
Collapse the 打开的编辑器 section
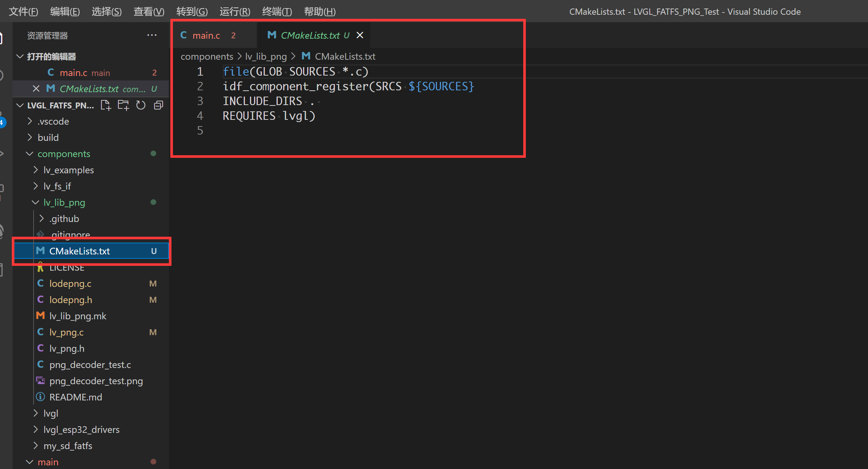51,56
